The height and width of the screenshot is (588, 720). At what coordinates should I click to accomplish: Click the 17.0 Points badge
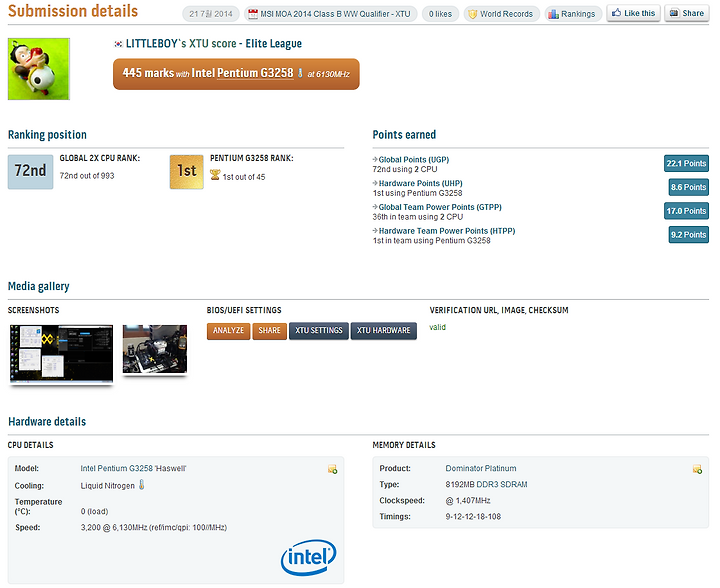(686, 211)
